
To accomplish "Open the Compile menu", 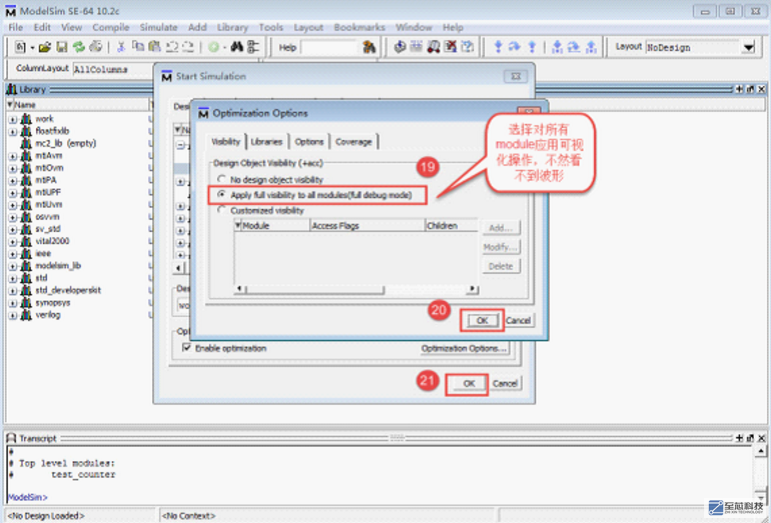I will pos(111,28).
